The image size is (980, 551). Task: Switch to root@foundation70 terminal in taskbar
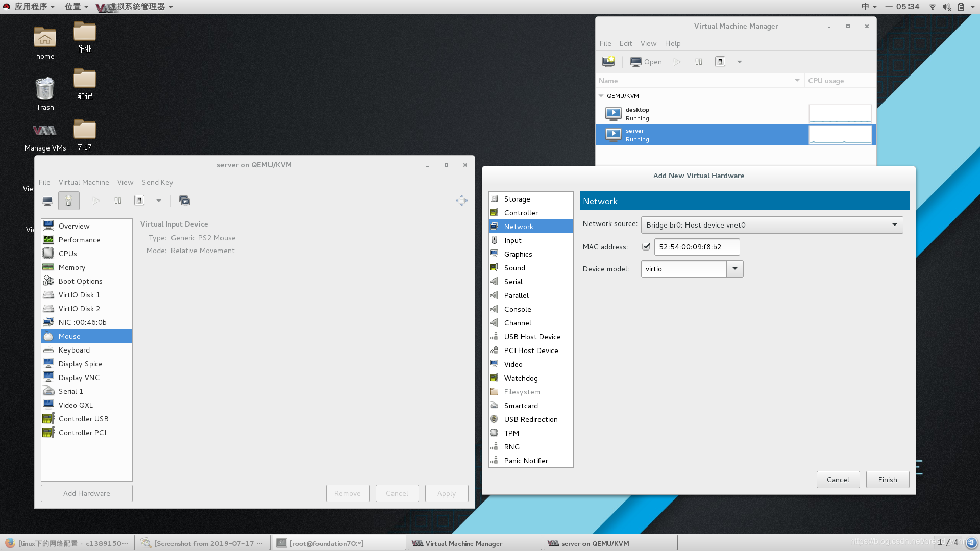coord(338,543)
